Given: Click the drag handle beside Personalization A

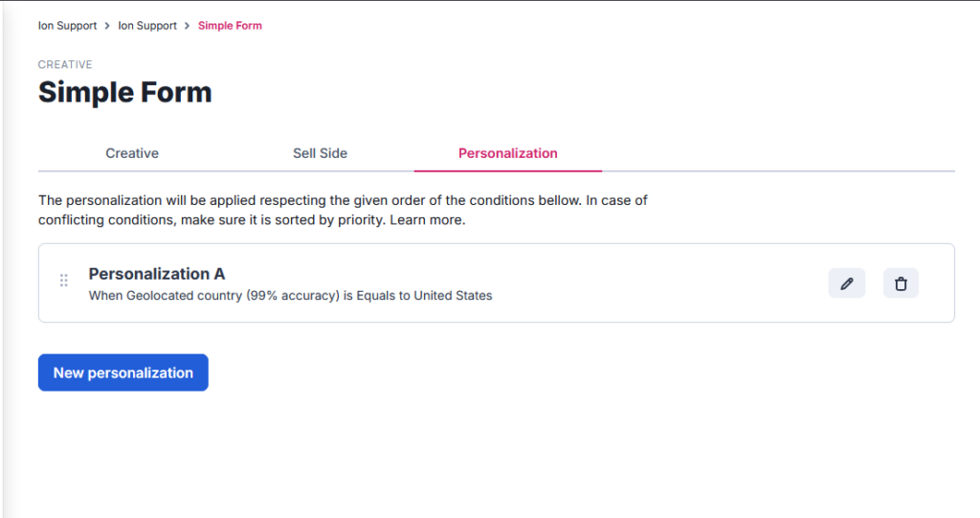Looking at the screenshot, I should click(x=64, y=281).
